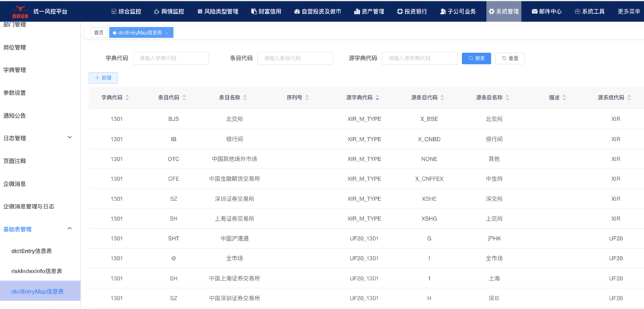Image resolution: width=644 pixels, height=309 pixels.
Task: Click the sort icon on 条目代码 column
Action: [184, 98]
